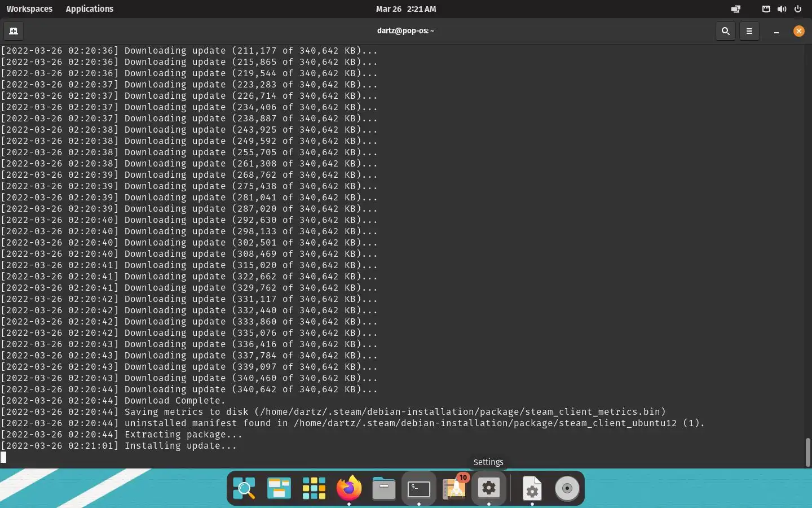Screen dimensions: 812x508
Task: Open Files from the dock
Action: tap(384, 488)
